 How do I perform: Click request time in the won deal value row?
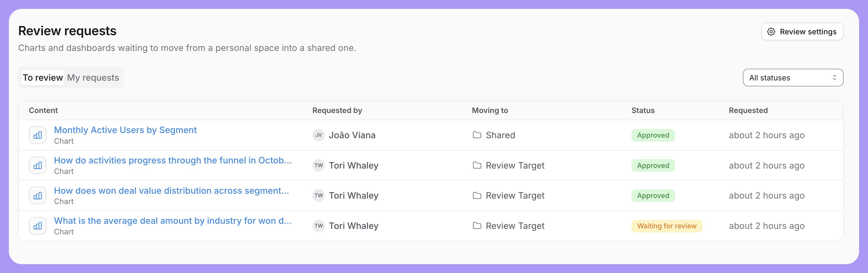pos(767,195)
